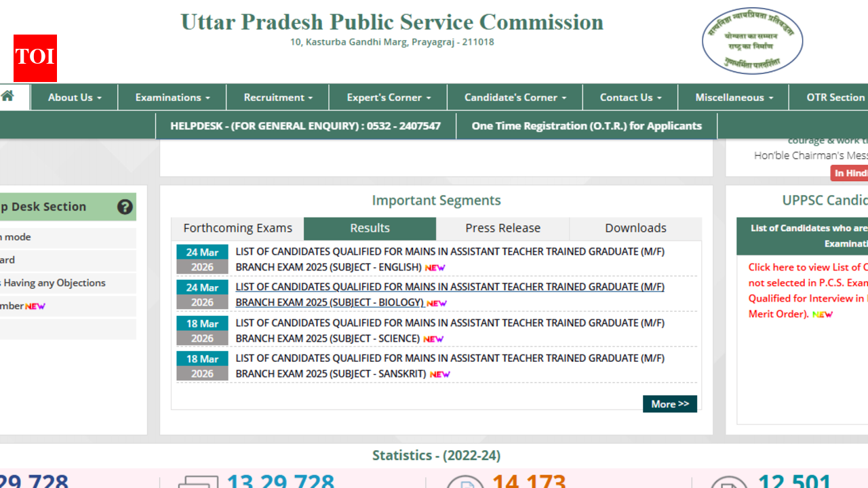This screenshot has width=868, height=488.
Task: Switch to the Forthcoming Exams tab
Action: pyautogui.click(x=237, y=228)
